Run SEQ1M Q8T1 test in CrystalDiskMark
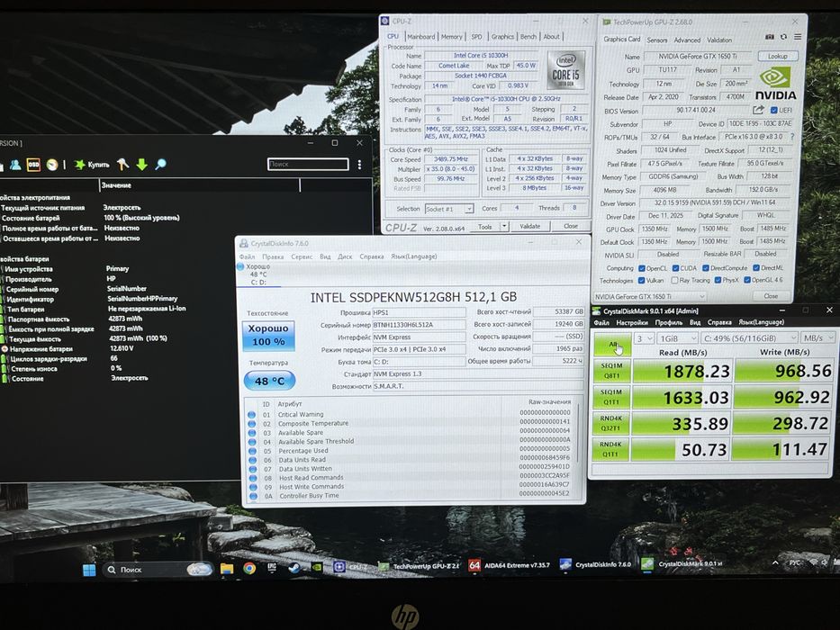Image resolution: width=840 pixels, height=630 pixels. tap(612, 371)
